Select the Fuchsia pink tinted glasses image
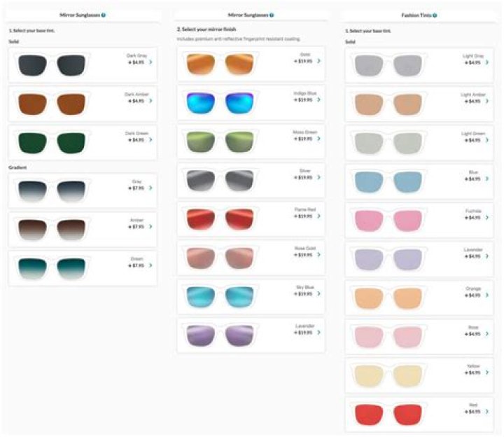The image size is (504, 437). (x=388, y=221)
